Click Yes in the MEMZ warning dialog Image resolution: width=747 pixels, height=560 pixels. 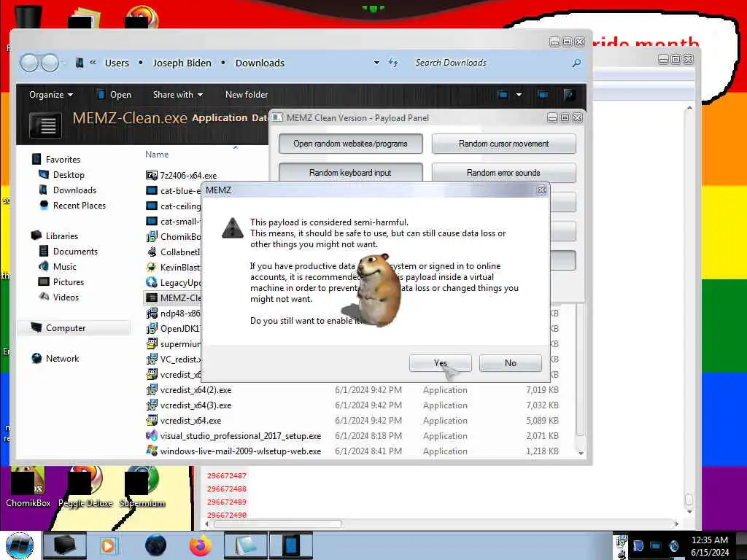440,363
